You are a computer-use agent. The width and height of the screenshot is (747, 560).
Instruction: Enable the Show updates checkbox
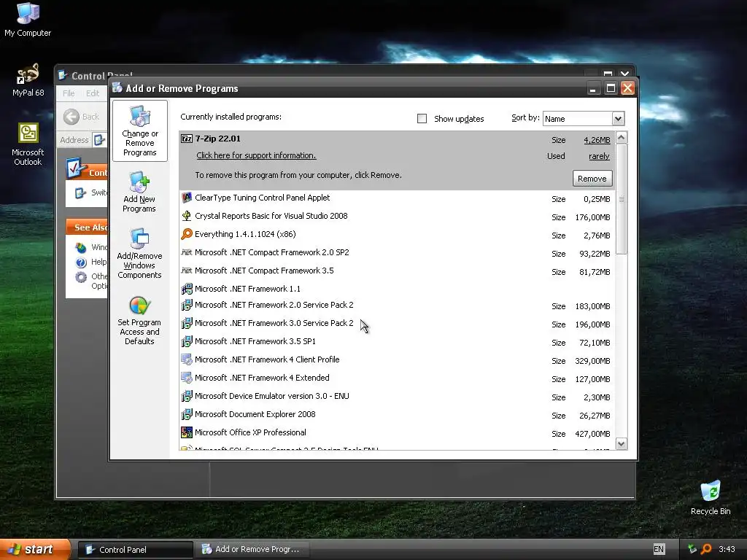[x=422, y=119]
